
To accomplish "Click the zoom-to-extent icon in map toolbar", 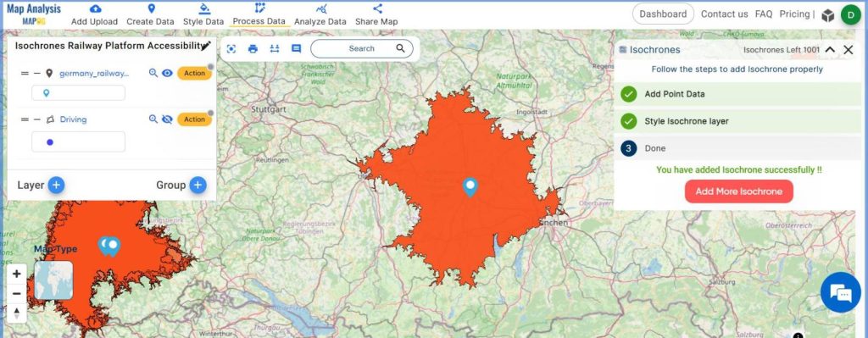I will point(231,48).
